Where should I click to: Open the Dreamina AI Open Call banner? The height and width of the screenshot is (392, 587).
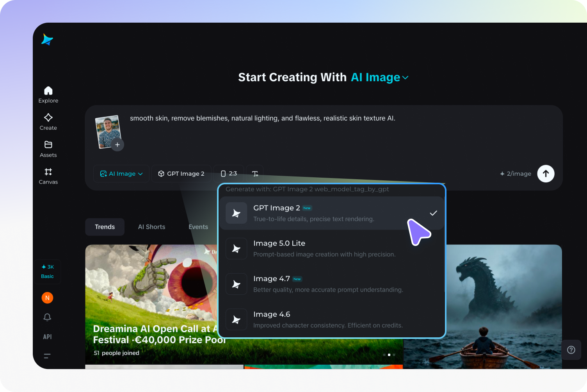(151, 305)
